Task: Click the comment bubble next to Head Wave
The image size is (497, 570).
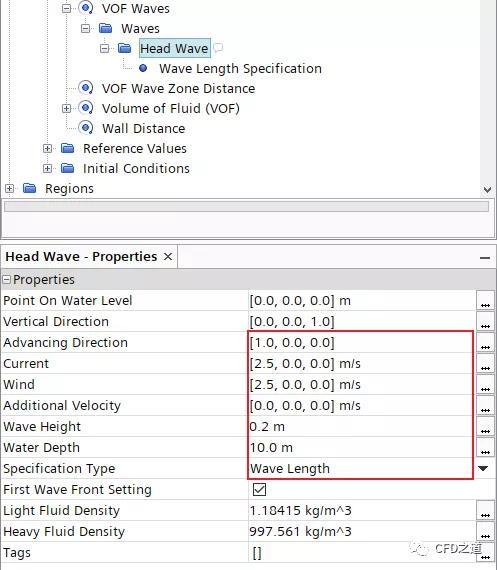Action: [218, 48]
